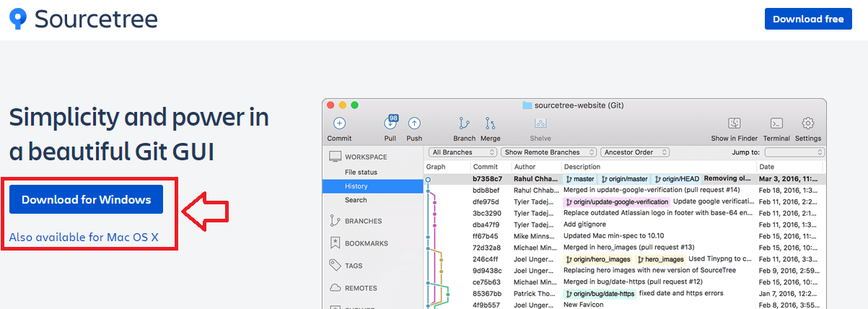Viewport: 868px width, 309px height.
Task: Open the Show Remote Branches dropdown
Action: pos(550,152)
